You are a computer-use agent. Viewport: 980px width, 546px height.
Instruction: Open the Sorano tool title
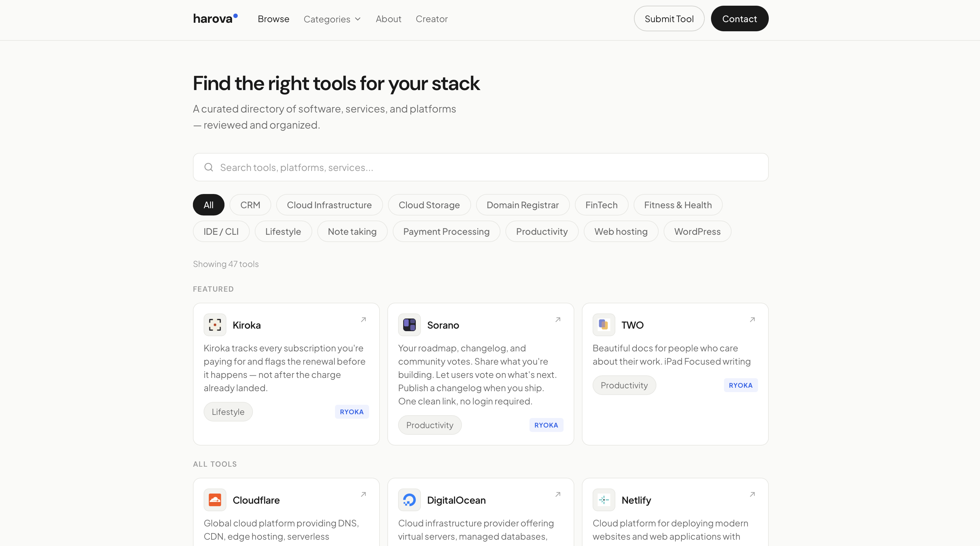(x=443, y=325)
